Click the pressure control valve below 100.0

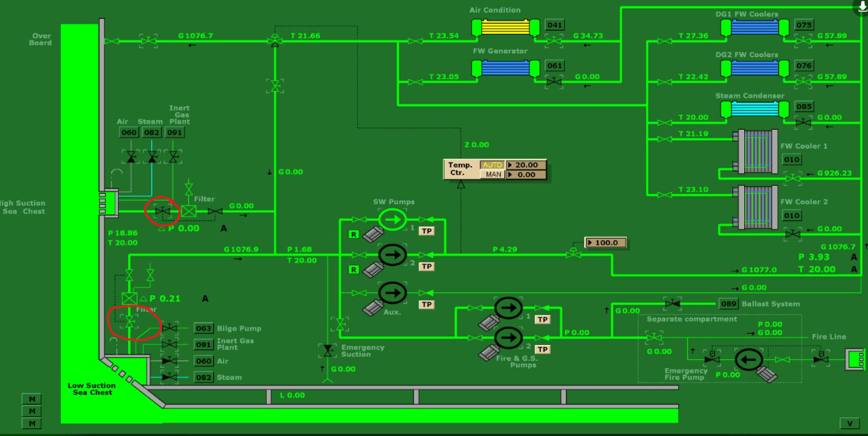pos(574,252)
